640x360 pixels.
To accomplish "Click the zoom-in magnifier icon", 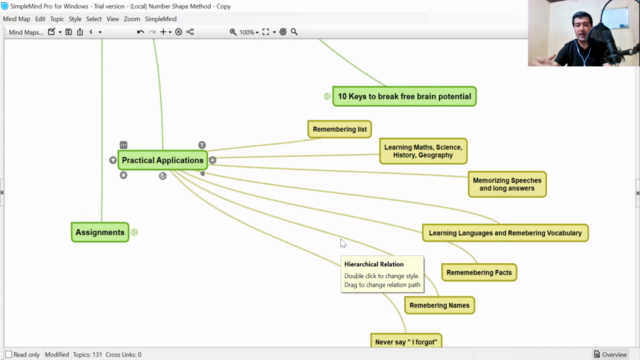I will coord(233,32).
